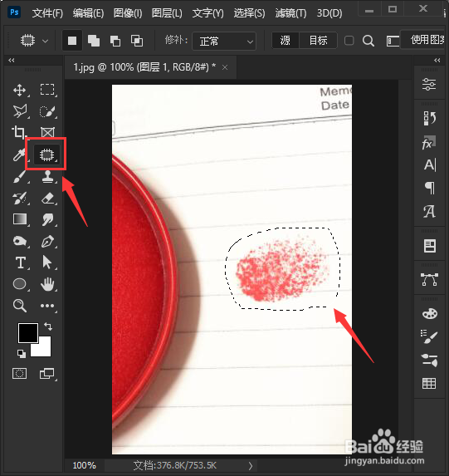Select the Eraser tool
Screen dimensions: 449x476
click(47, 199)
